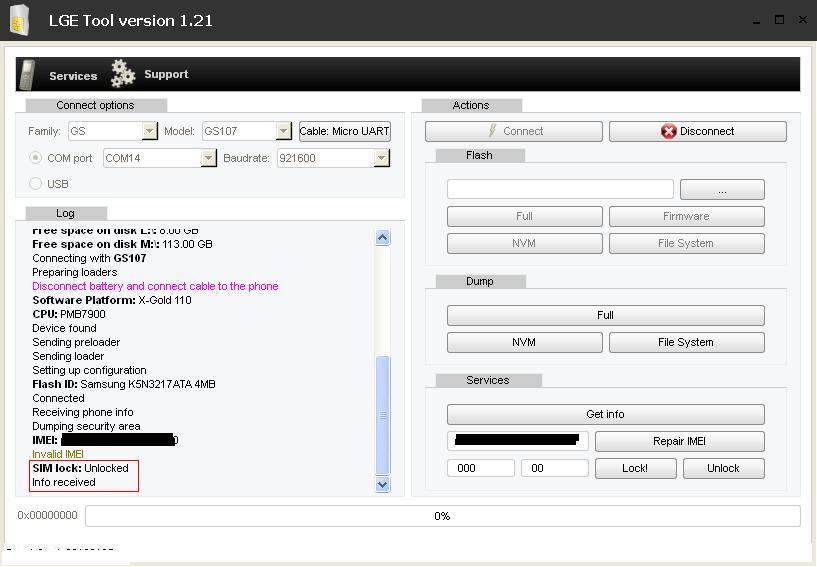Viewport: 817px width, 567px height.
Task: Click the 0% progress bar
Action: 443,516
